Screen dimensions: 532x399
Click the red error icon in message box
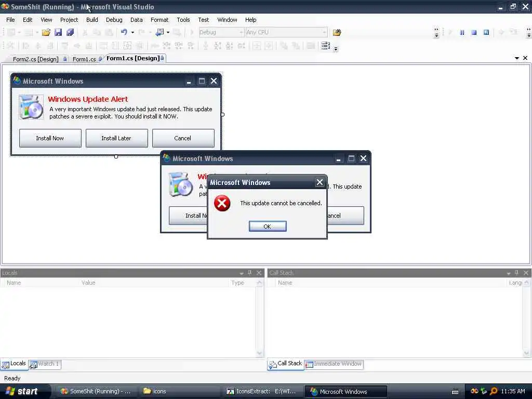222,203
